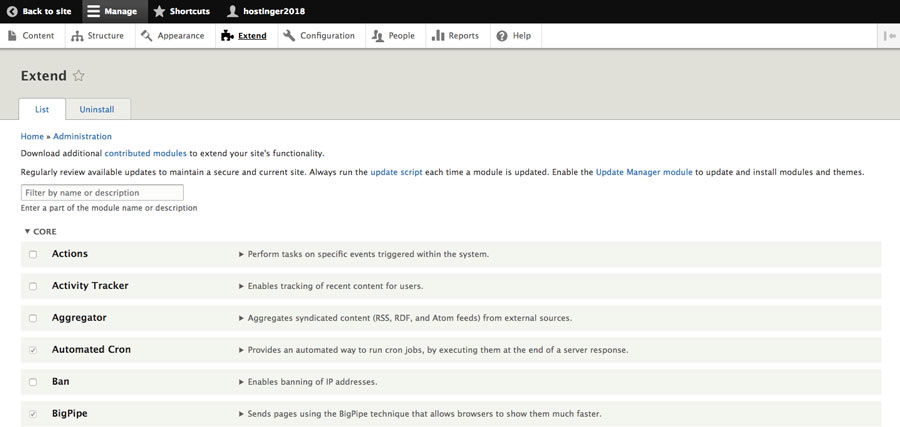Screen dimensions: 900x427
Task: Expand the Ban module description
Action: pyautogui.click(x=241, y=382)
